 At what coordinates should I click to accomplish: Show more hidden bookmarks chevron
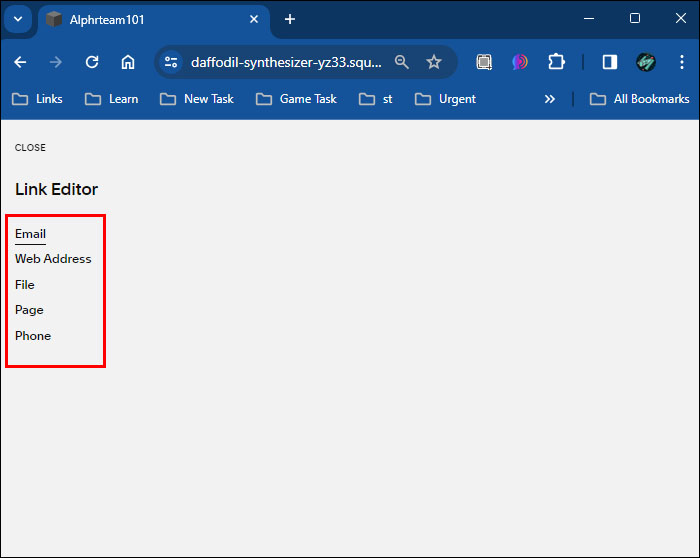point(550,99)
